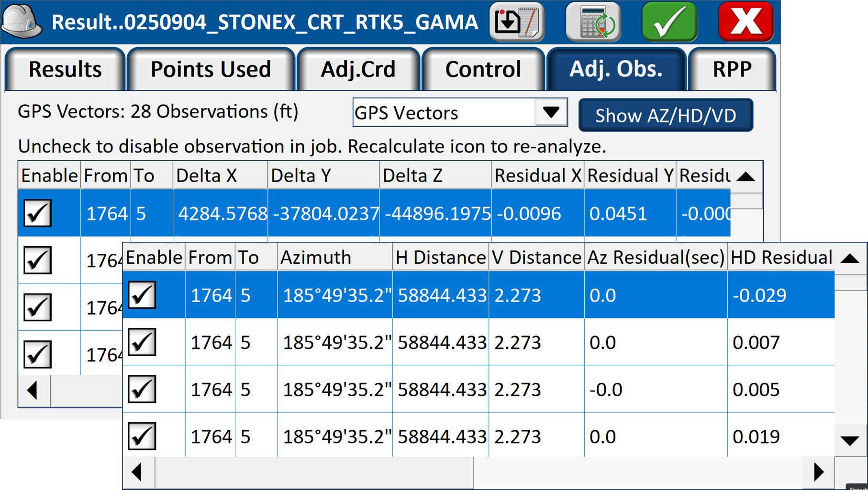This screenshot has height=490, width=868.
Task: Click the save report notepad icon
Action: (x=517, y=22)
